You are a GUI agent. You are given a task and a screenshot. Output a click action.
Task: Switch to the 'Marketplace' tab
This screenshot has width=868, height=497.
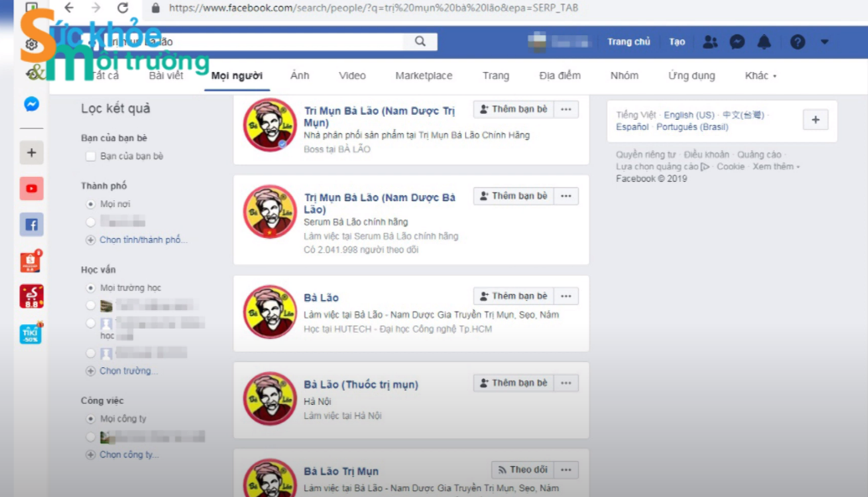click(x=423, y=75)
